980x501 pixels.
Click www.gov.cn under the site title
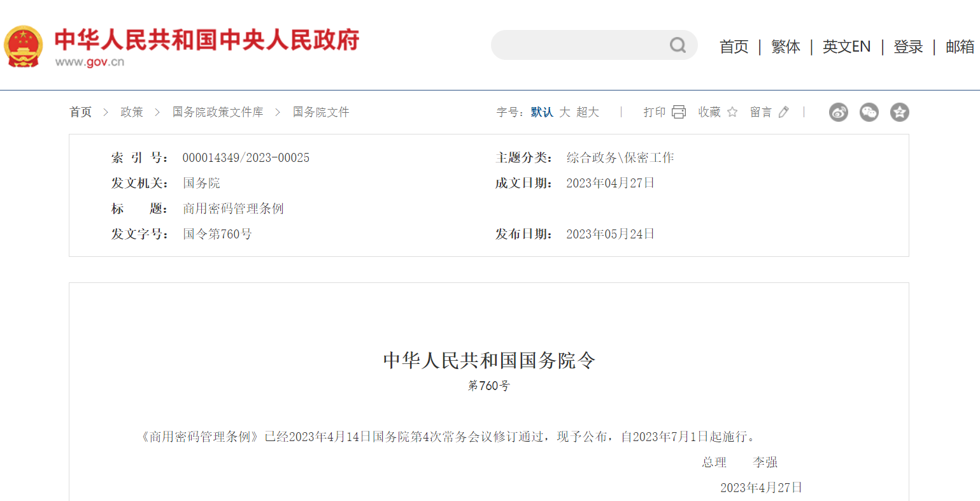click(x=90, y=62)
